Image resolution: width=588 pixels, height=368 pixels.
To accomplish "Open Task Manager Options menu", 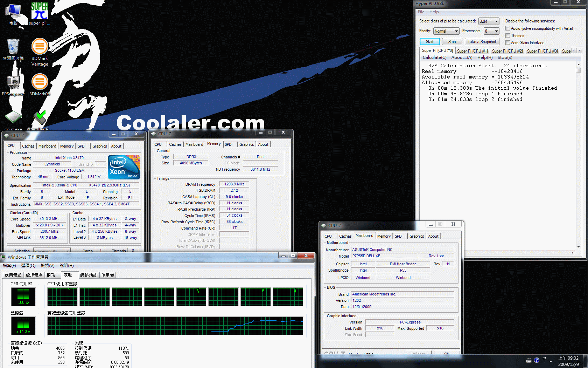I will click(x=28, y=266).
